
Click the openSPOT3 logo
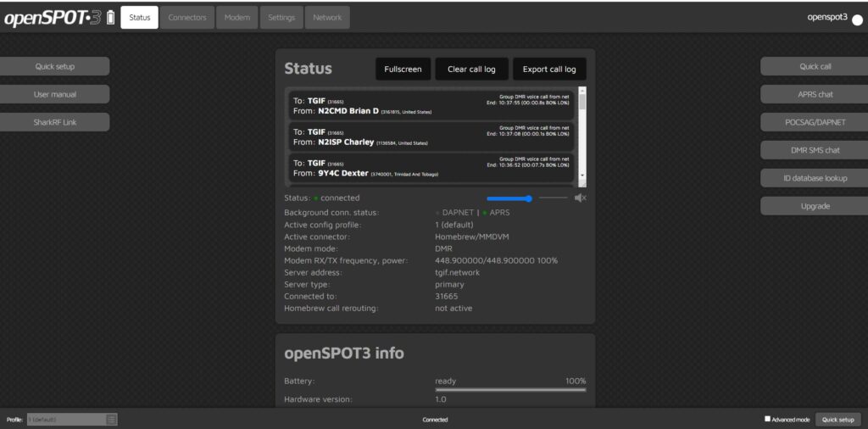pos(53,18)
